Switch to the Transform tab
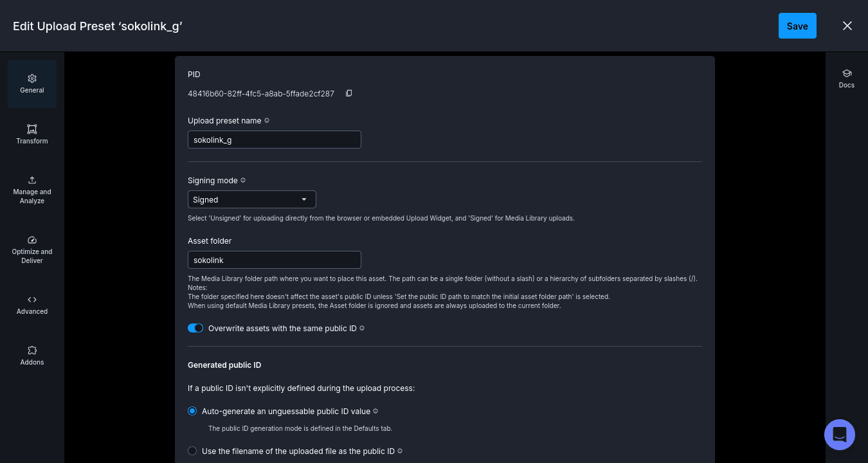 click(32, 134)
